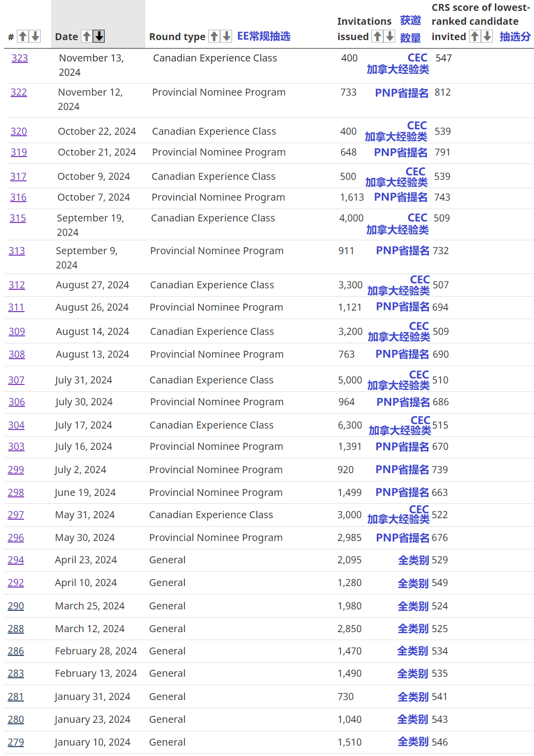Sort Round type ascending with up arrow
534x756 pixels.
coord(214,36)
